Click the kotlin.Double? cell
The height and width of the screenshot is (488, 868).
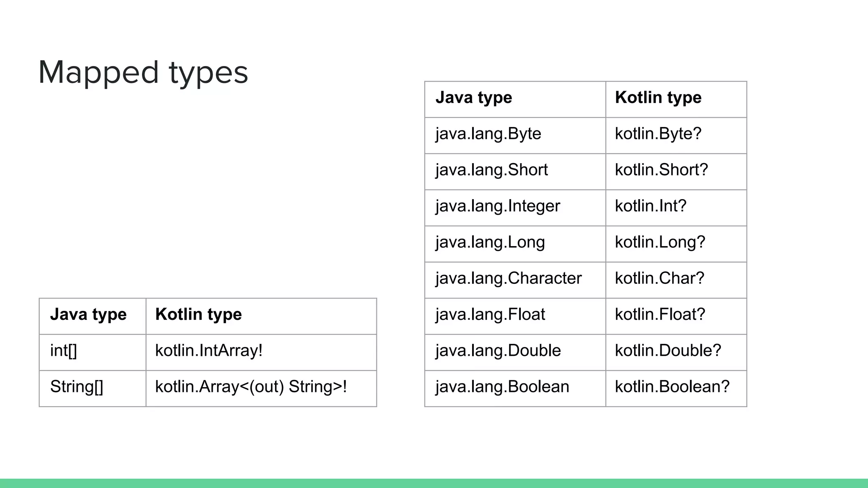pyautogui.click(x=668, y=351)
